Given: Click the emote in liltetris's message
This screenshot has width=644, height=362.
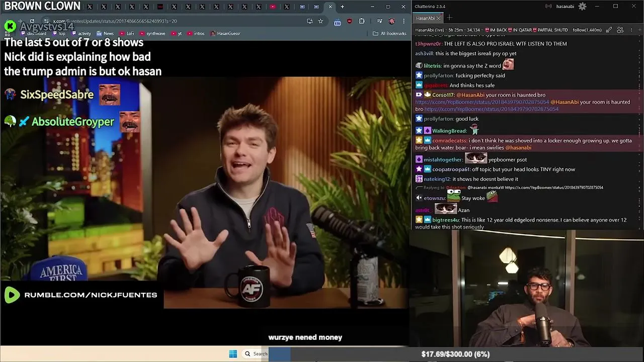Looking at the screenshot, I should [x=508, y=64].
